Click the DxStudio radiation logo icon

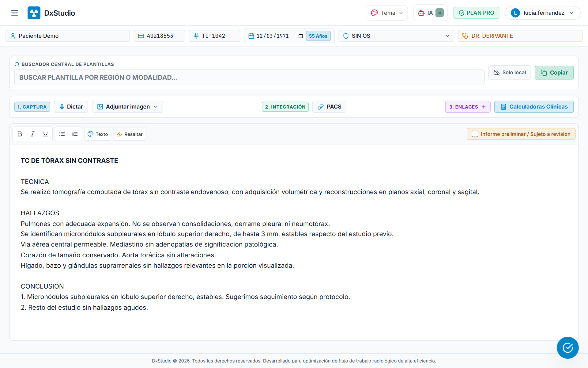34,13
